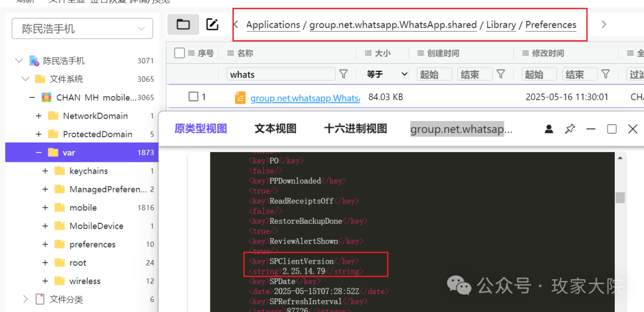
Task: Go forward with the right path arrow
Action: pyautogui.click(x=603, y=24)
